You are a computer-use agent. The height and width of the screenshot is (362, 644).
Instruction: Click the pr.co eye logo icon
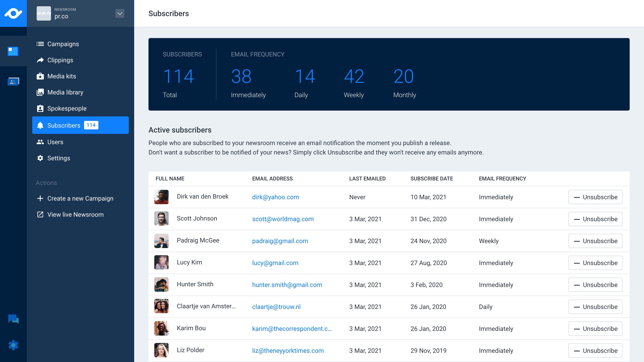(x=13, y=13)
